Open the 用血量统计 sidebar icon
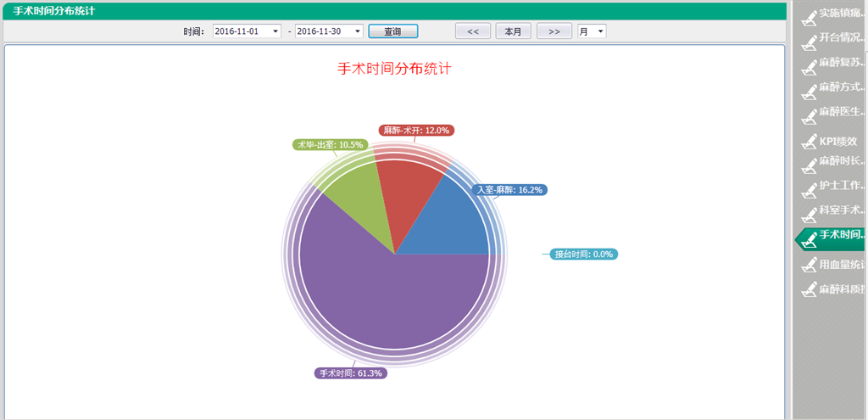The width and height of the screenshot is (868, 420). tap(810, 266)
